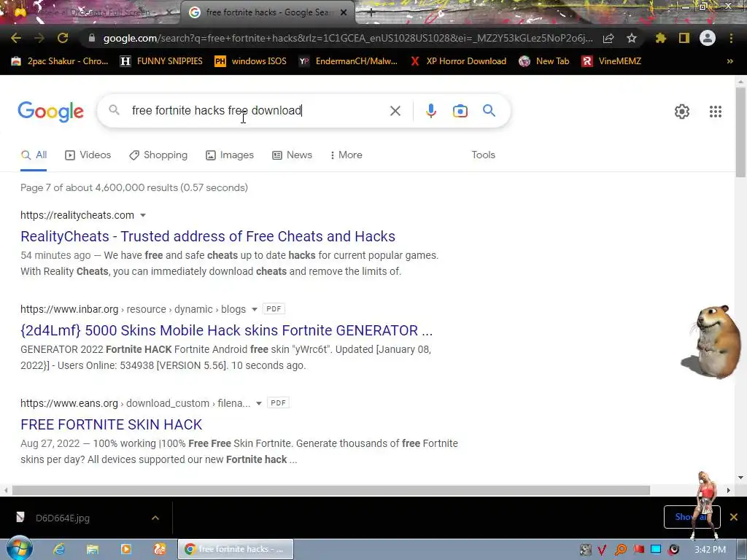Open the Chrome profile avatar

click(x=708, y=38)
